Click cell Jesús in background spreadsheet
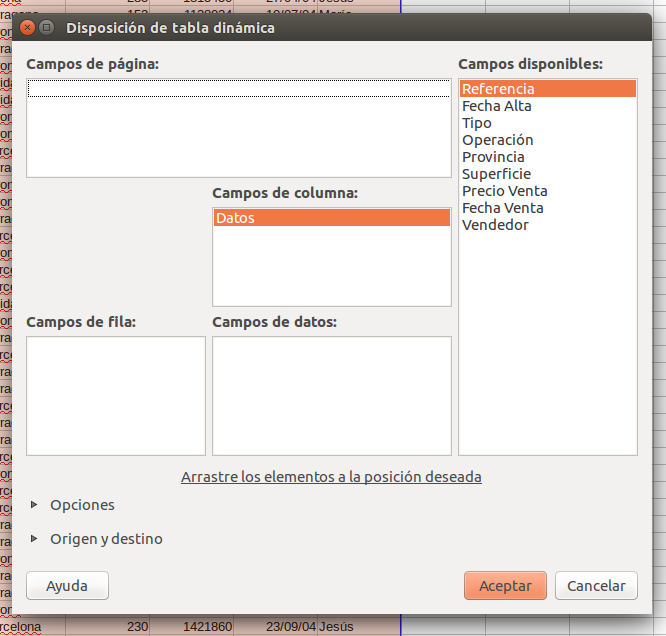This screenshot has height=636, width=666. [x=358, y=626]
